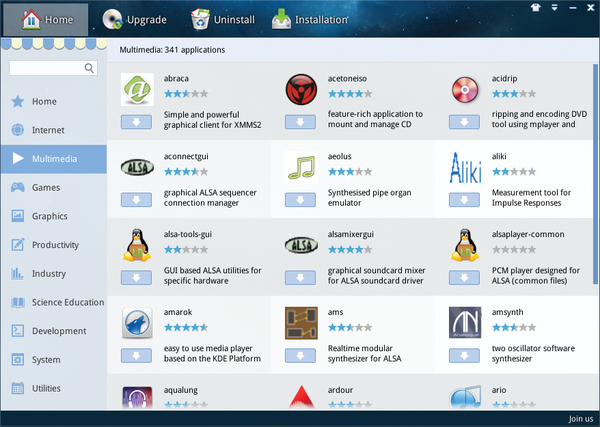Click the star rating of acetoneiso
Image resolution: width=600 pixels, height=427 pixels.
pos(350,94)
